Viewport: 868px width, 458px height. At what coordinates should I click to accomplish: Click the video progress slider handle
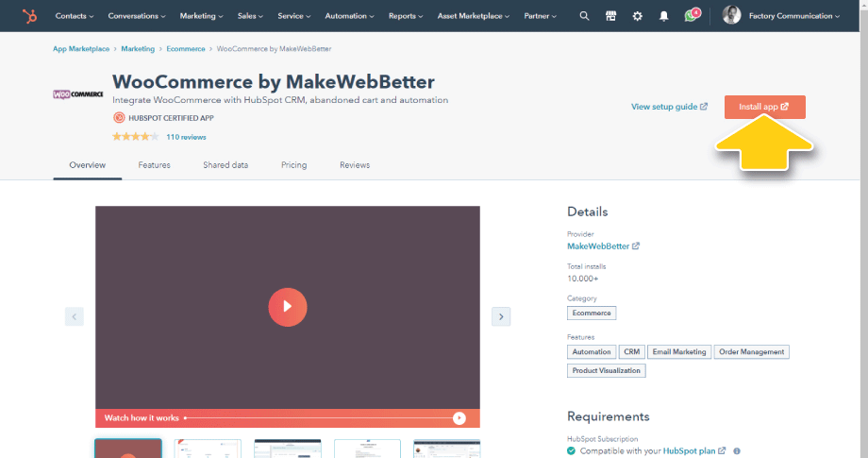[x=459, y=418]
